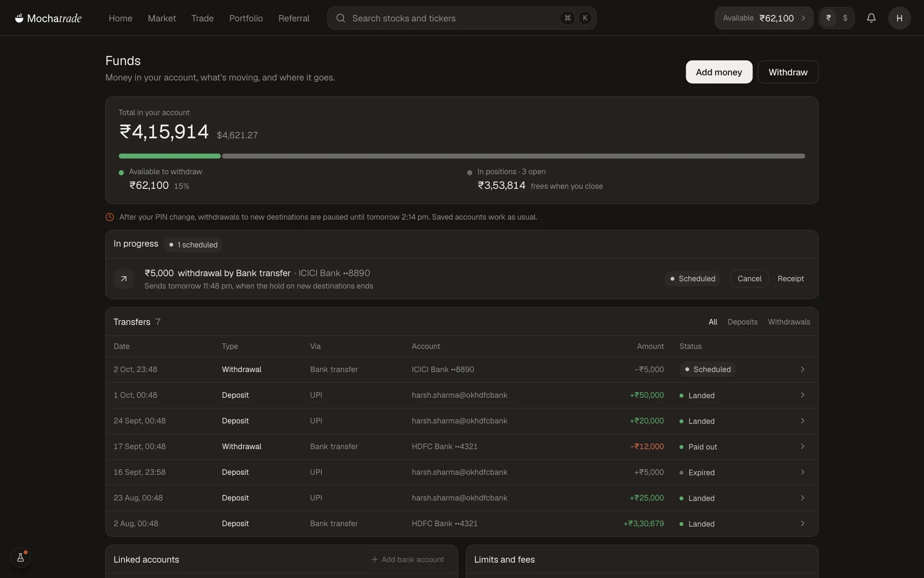Click green available-to-withdraw bar segment
Screen dimensions: 924x578
click(x=169, y=156)
